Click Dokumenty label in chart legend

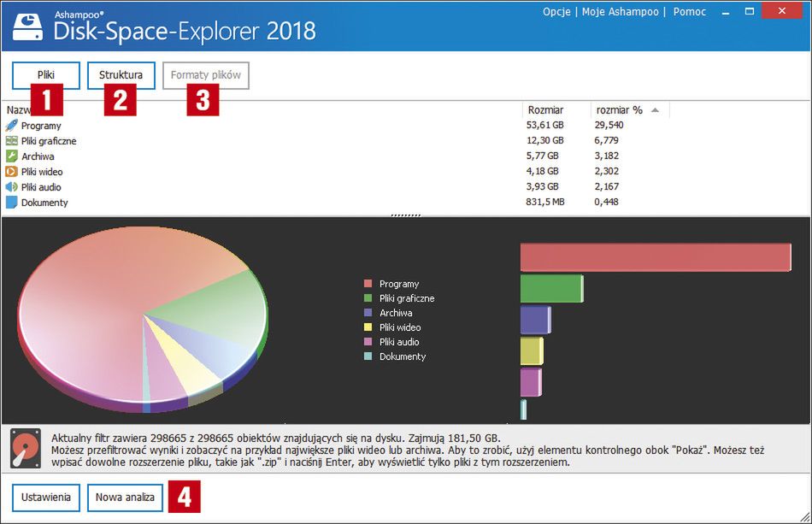click(403, 356)
